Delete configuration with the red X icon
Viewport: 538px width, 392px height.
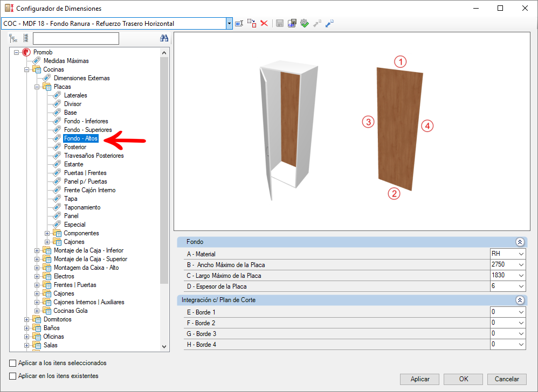pyautogui.click(x=264, y=23)
